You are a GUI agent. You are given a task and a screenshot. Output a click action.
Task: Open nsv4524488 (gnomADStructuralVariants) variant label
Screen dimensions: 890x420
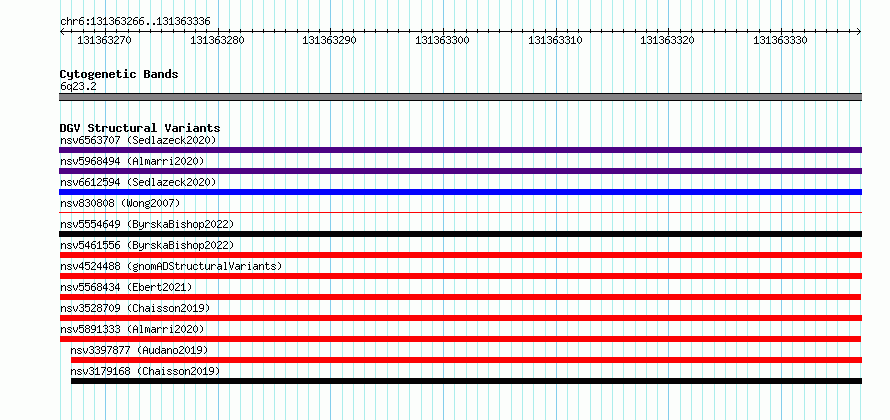(x=171, y=266)
